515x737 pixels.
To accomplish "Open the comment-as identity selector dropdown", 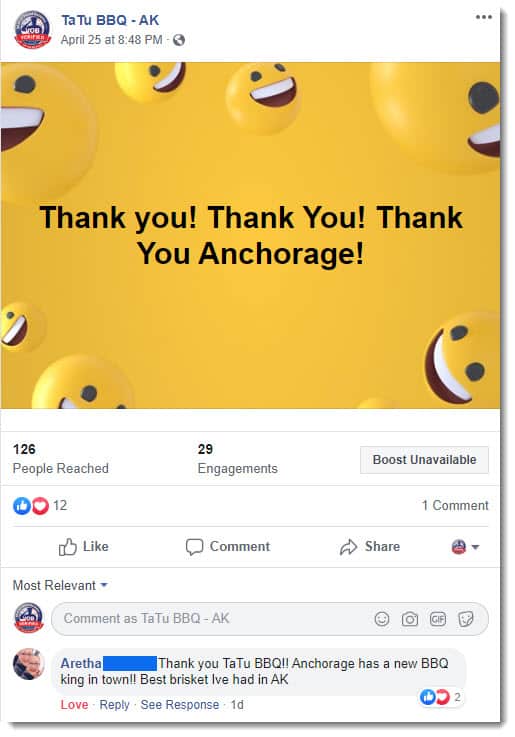I will click(465, 547).
